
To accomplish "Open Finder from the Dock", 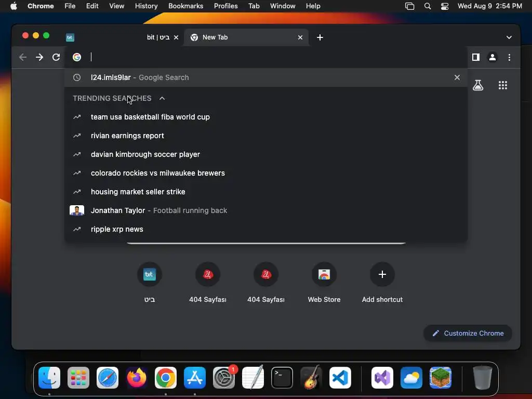I will pyautogui.click(x=49, y=378).
